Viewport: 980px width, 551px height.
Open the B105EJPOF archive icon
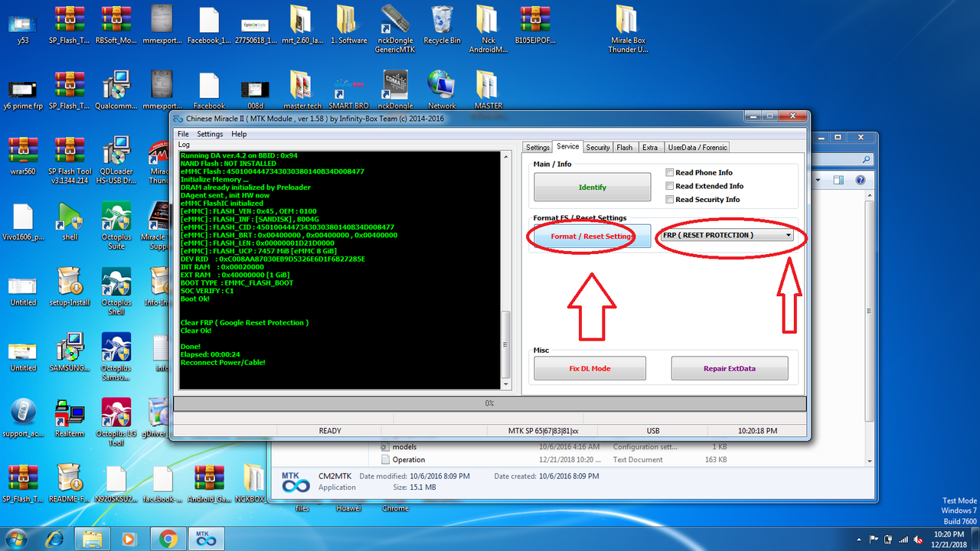535,25
